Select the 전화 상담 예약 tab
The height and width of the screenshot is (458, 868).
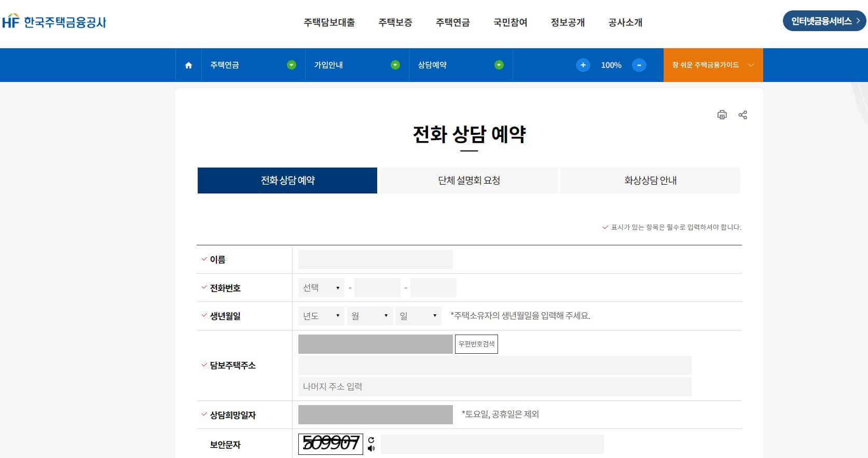click(287, 181)
